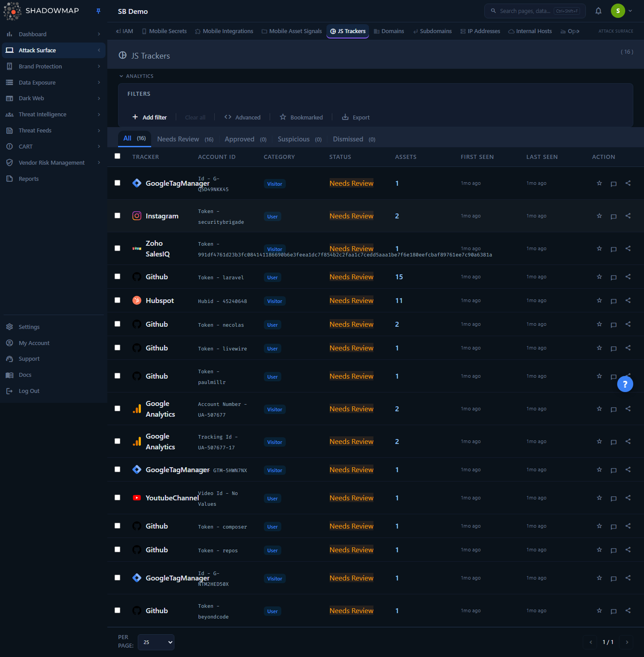Show the Approved trackers tab

pyautogui.click(x=246, y=139)
